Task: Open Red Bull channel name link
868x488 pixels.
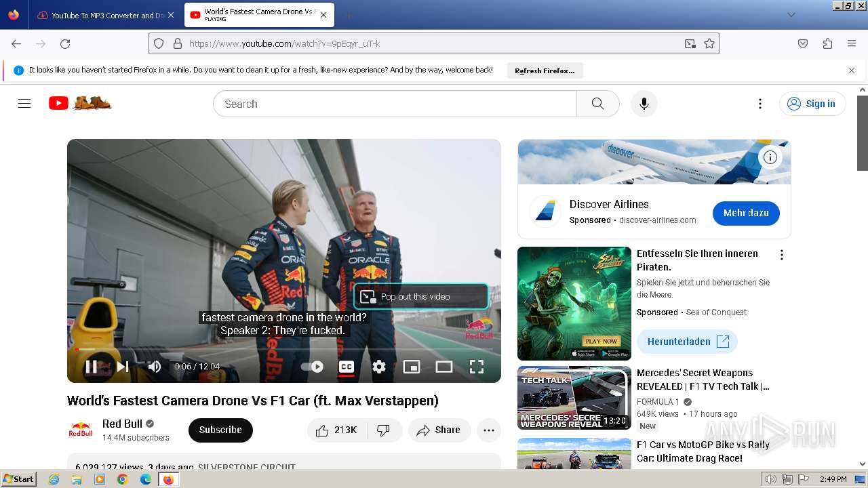Action: 122,424
